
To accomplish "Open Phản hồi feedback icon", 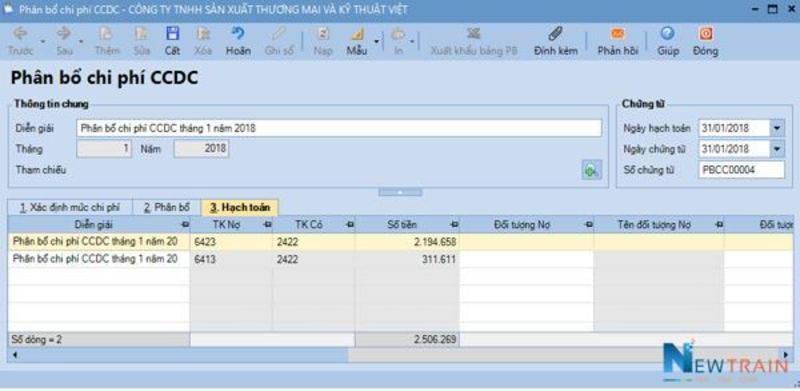I will tap(618, 34).
